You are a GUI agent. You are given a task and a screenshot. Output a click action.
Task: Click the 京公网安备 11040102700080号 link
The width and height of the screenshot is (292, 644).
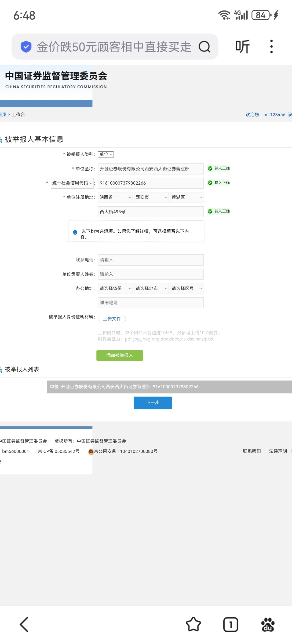click(x=125, y=451)
